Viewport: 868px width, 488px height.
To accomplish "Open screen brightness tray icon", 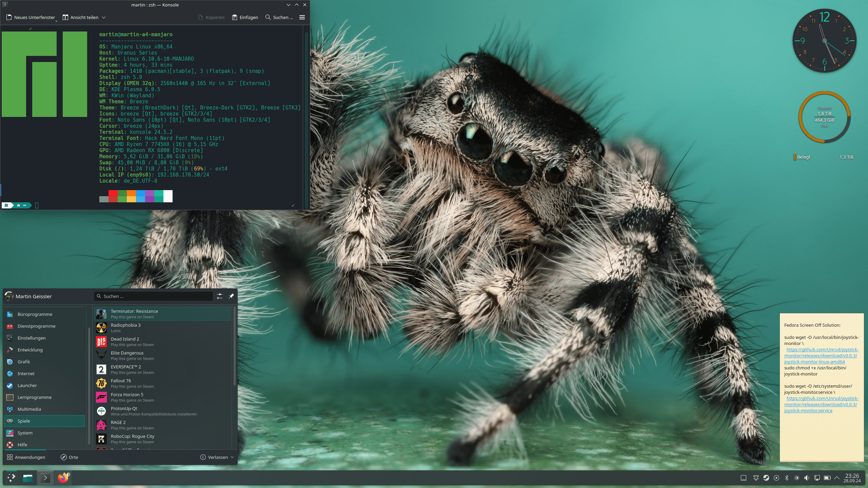I will (796, 478).
